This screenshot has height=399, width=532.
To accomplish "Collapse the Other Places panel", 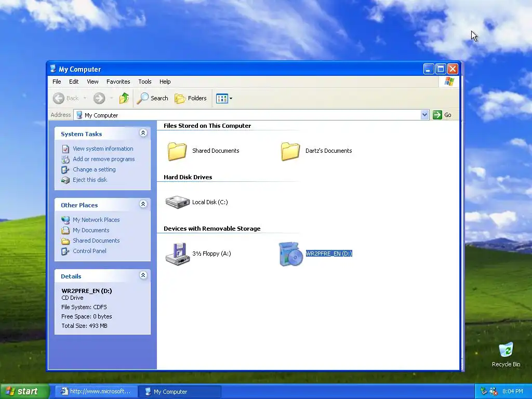I will point(143,204).
